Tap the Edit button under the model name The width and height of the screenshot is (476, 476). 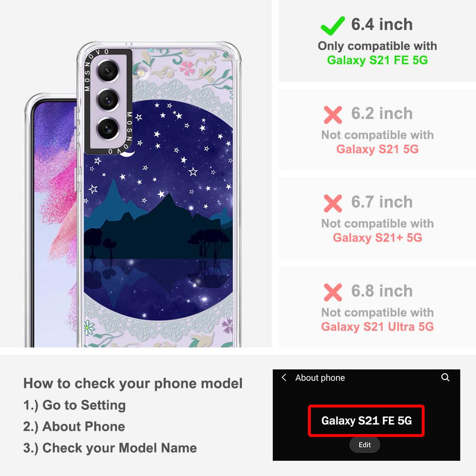coord(365,445)
